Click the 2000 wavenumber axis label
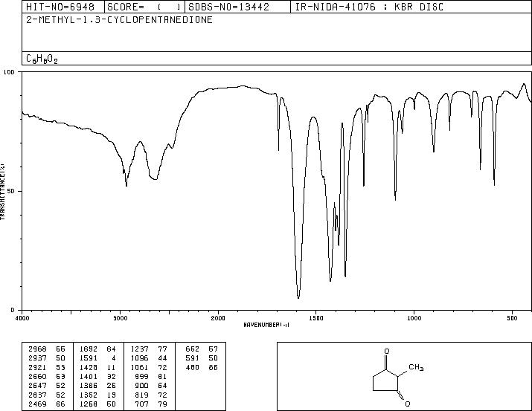Screen dimensions: 532x411 pos(218,318)
